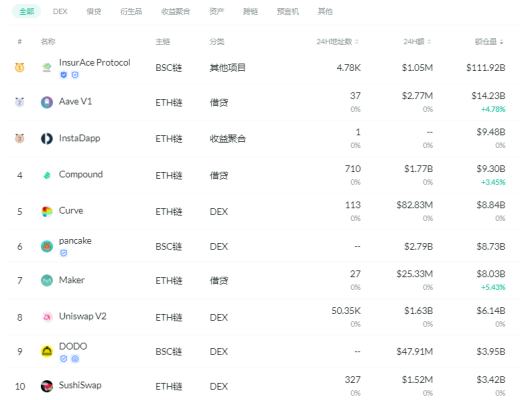This screenshot has height=400, width=520.
Task: Click the Uniswap V2 logo icon
Action: pyautogui.click(x=47, y=317)
